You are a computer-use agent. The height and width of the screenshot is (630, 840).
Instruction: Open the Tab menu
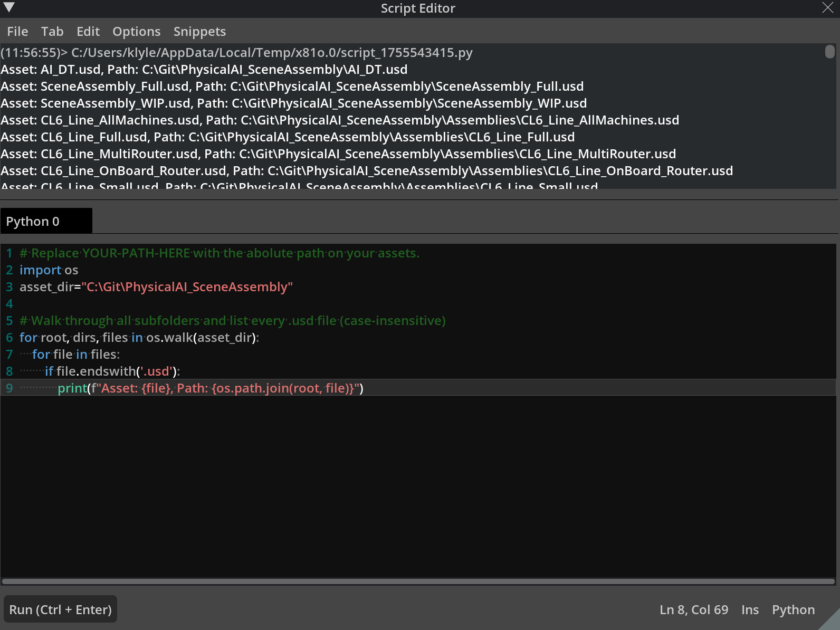pos(52,32)
